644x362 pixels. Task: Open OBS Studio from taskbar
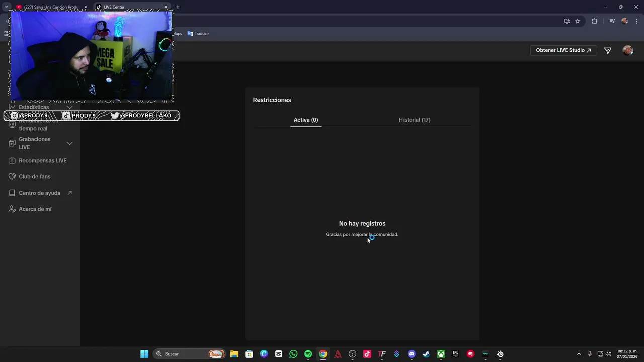point(353,354)
